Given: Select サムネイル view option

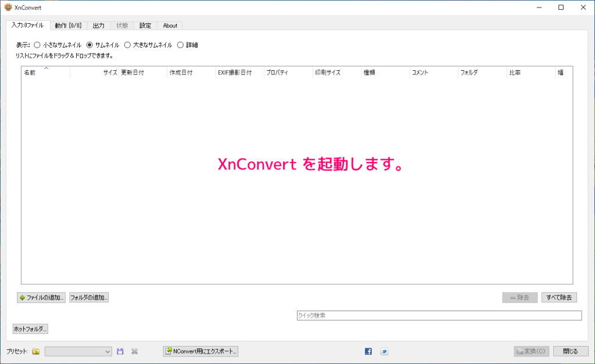Looking at the screenshot, I should tap(103, 45).
